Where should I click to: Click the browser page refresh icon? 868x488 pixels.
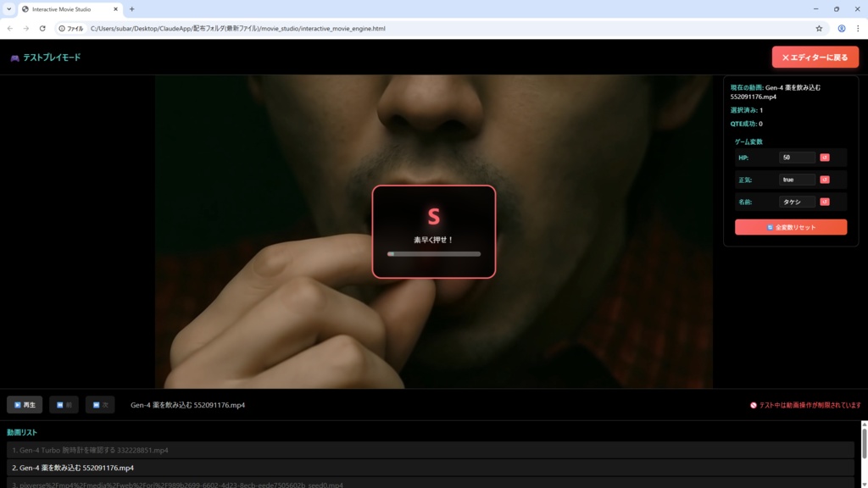tap(42, 28)
